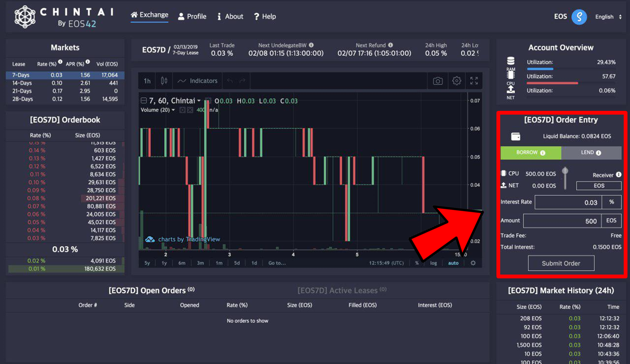Select the 14-Days market row

[x=65, y=83]
